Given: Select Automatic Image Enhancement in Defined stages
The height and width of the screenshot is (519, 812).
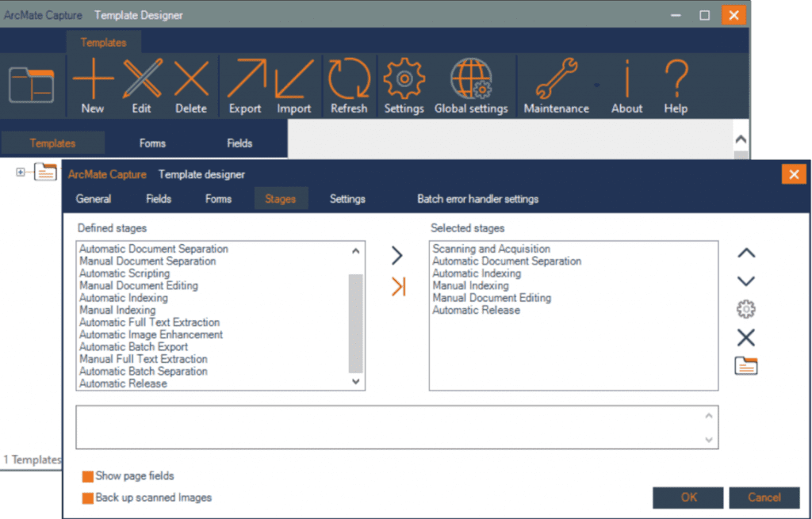Looking at the screenshot, I should click(151, 334).
